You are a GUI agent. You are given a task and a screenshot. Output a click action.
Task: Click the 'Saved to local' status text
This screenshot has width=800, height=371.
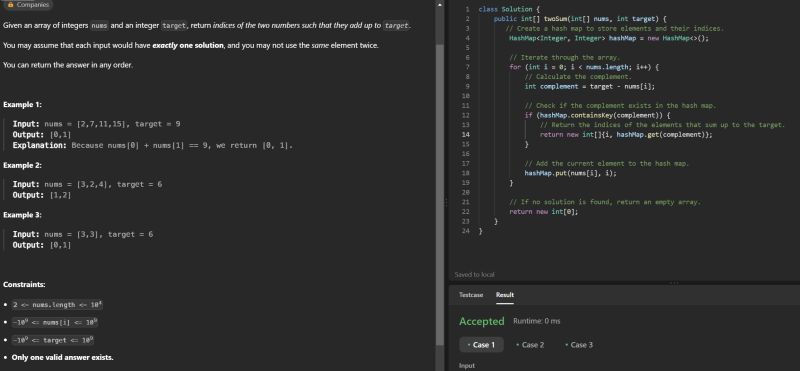(474, 275)
